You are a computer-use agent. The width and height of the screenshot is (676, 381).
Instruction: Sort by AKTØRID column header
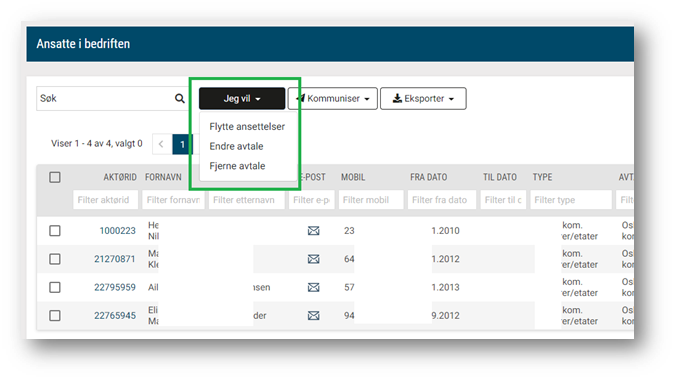[120, 177]
